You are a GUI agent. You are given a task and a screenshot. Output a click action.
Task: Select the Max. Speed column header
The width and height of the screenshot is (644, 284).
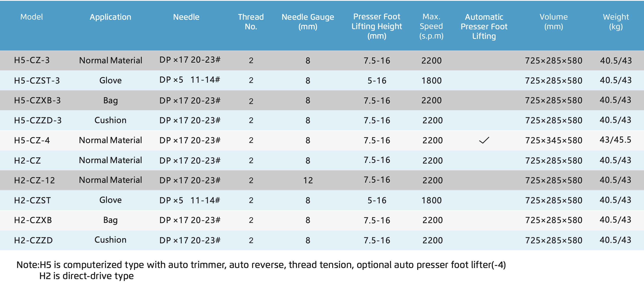[431, 26]
